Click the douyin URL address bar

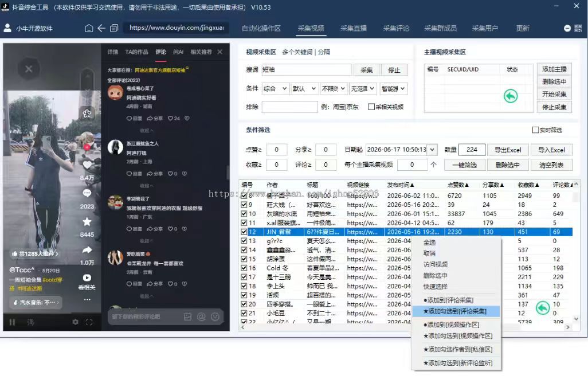(x=177, y=28)
